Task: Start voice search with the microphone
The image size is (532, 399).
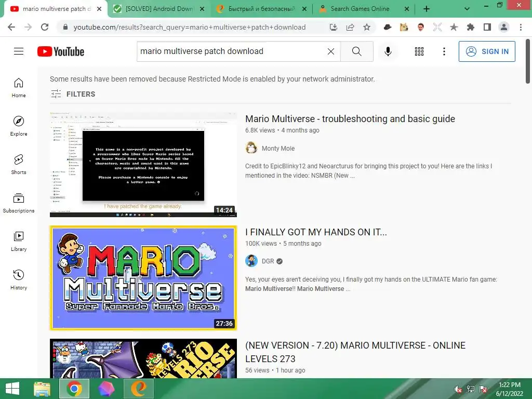Action: tap(388, 51)
